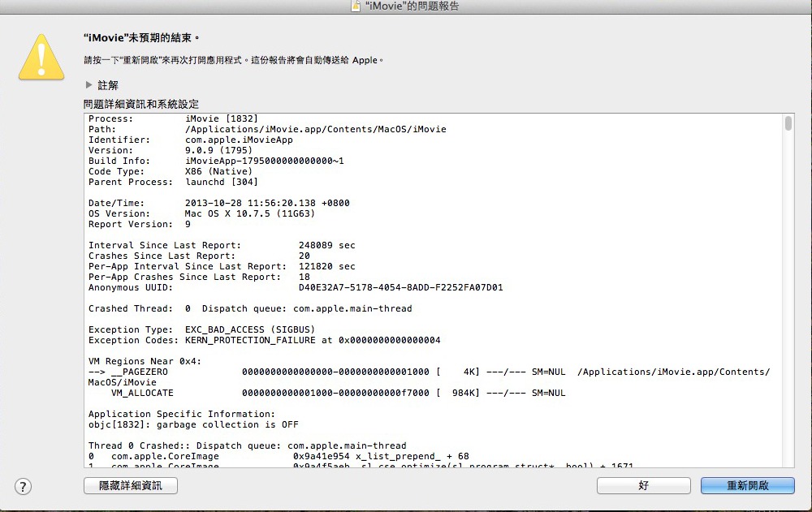Image resolution: width=812 pixels, height=512 pixels.
Task: Click the KERN_PROTECTION_FAILURE exception code
Action: [313, 340]
